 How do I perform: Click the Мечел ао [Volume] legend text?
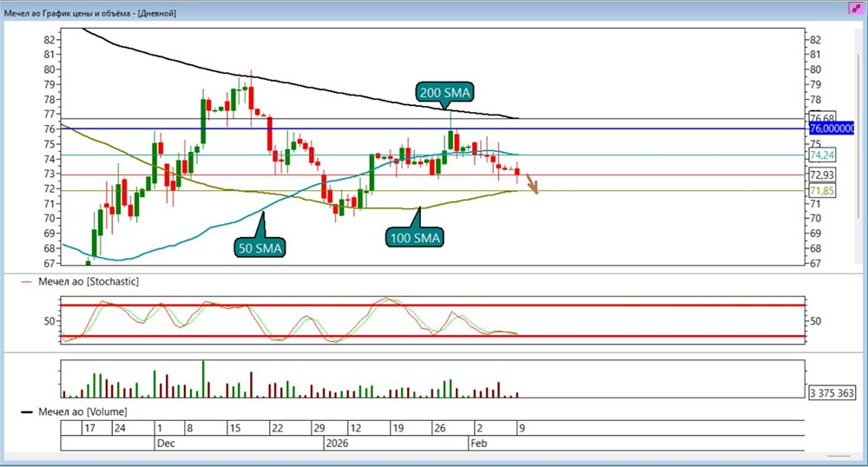[x=82, y=412]
